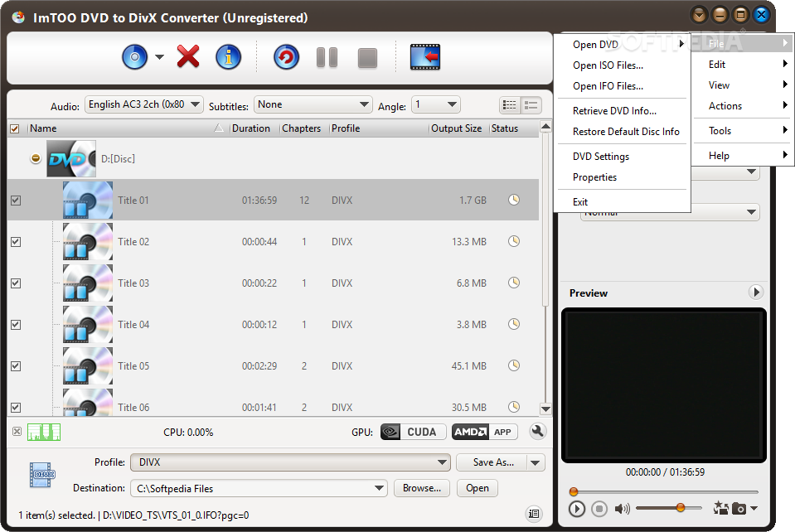Click the Title 02 disc thumbnail
This screenshot has width=795, height=532.
coord(88,242)
